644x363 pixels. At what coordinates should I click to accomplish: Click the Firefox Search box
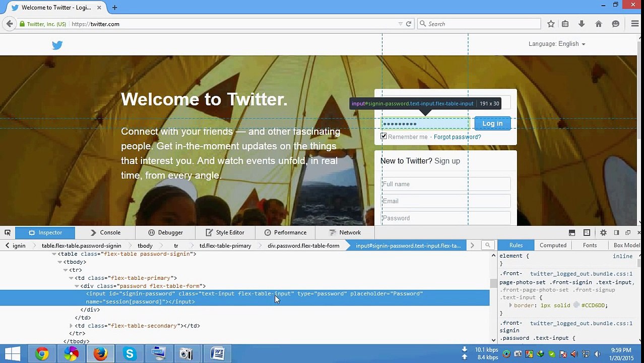pos(479,24)
